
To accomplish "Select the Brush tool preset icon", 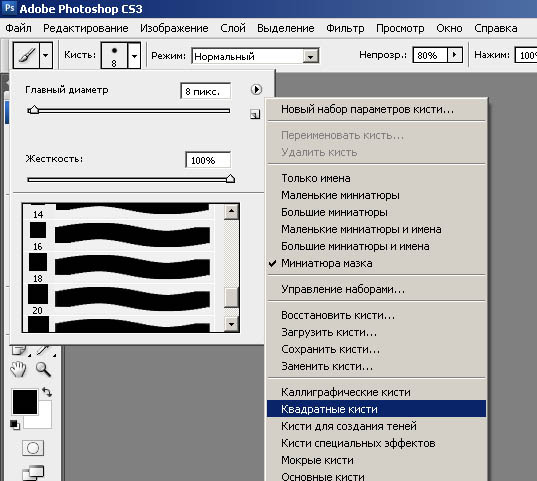I will pos(26,55).
